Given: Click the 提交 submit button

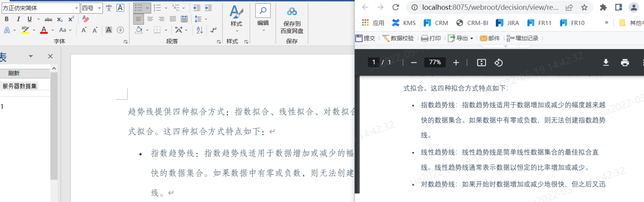Looking at the screenshot, I should pyautogui.click(x=365, y=38).
